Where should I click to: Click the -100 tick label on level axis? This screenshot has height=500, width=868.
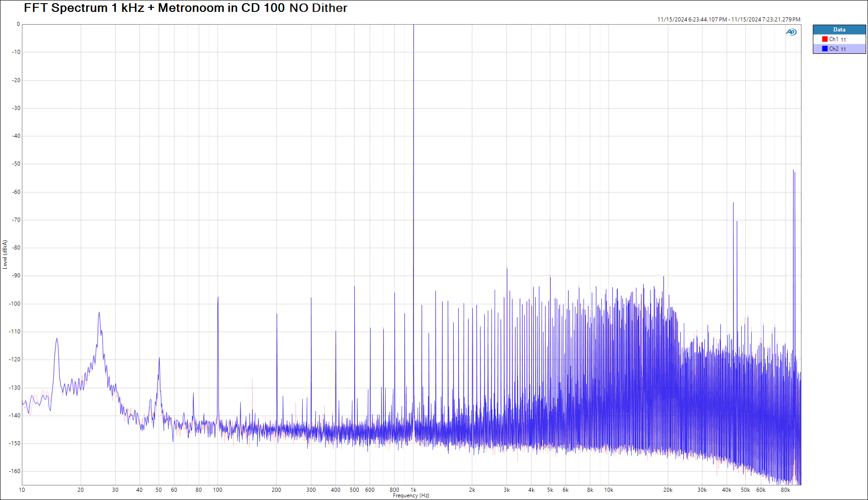tap(15, 304)
